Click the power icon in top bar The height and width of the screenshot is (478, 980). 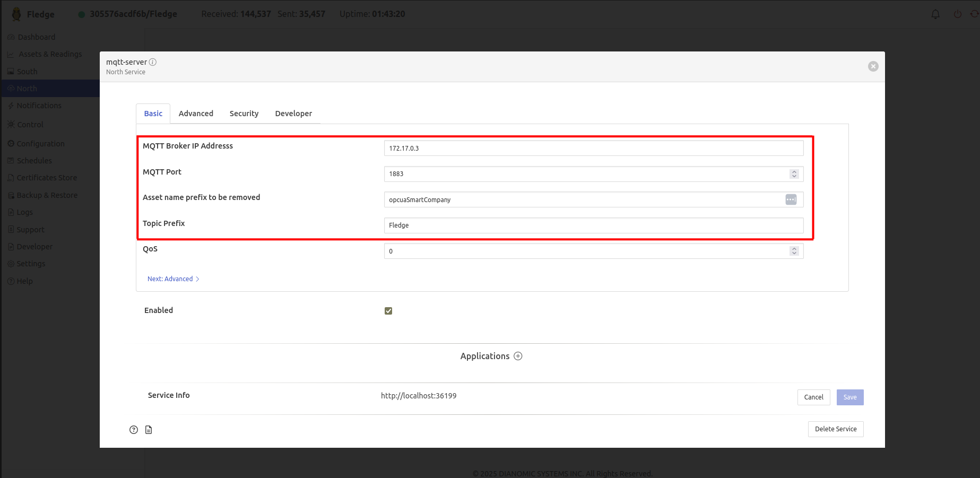coord(958,14)
